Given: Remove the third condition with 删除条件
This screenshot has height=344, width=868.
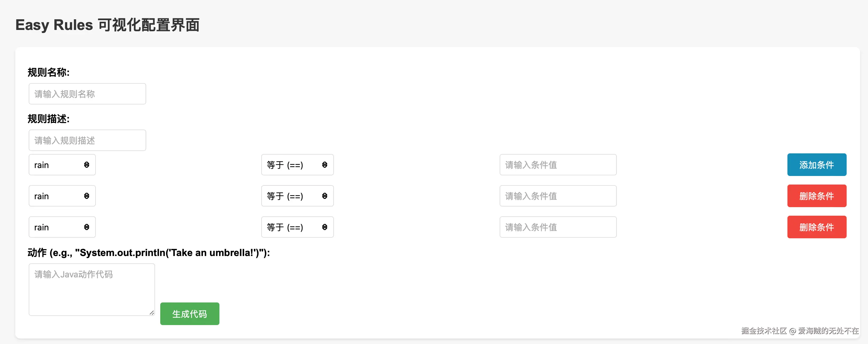Looking at the screenshot, I should 816,227.
